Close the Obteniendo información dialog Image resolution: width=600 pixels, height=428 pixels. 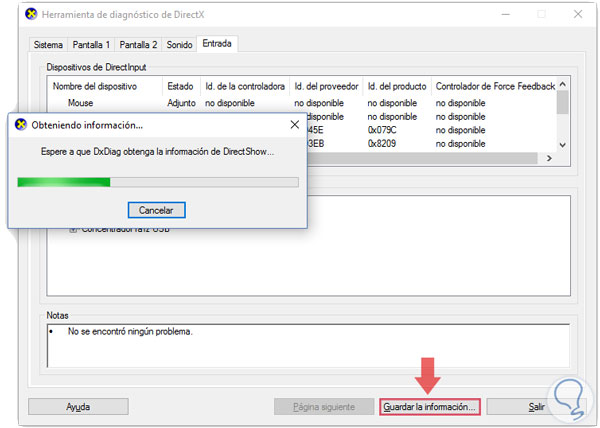click(295, 125)
